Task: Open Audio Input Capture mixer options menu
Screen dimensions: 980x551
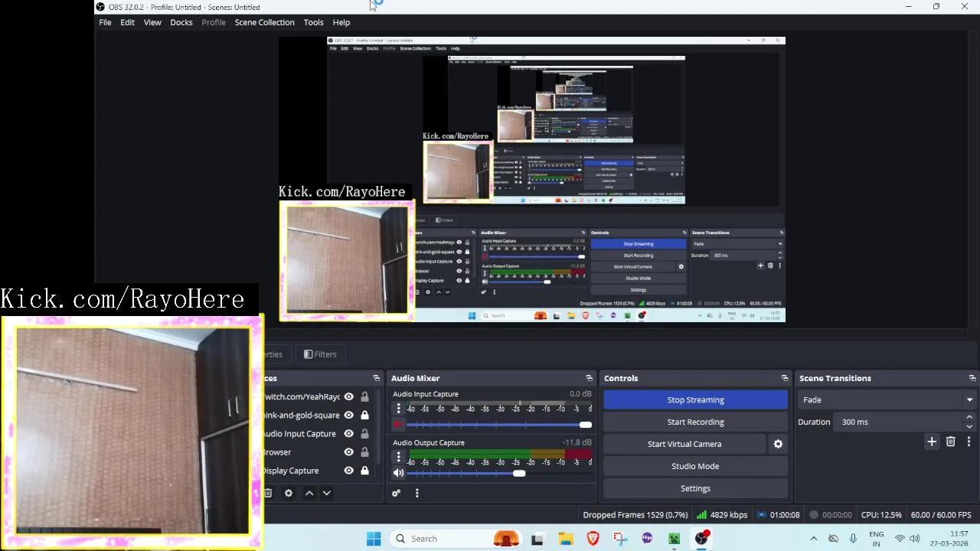Action: pos(398,409)
